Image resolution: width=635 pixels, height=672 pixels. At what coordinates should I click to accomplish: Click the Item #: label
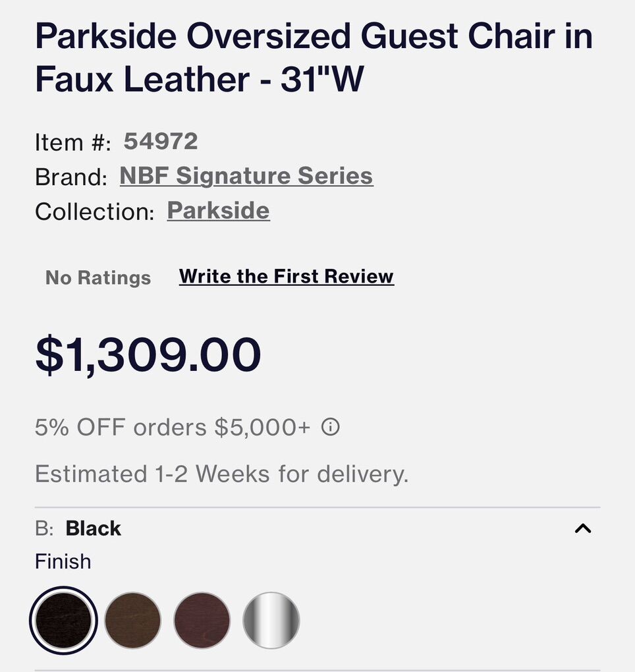click(72, 142)
